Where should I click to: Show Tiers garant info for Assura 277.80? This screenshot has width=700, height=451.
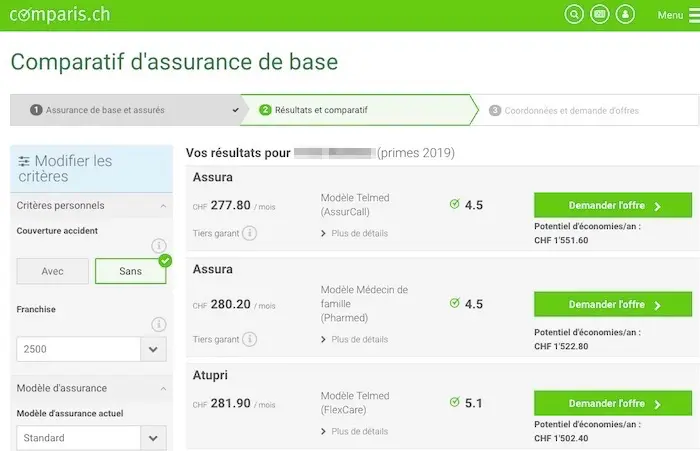(250, 233)
